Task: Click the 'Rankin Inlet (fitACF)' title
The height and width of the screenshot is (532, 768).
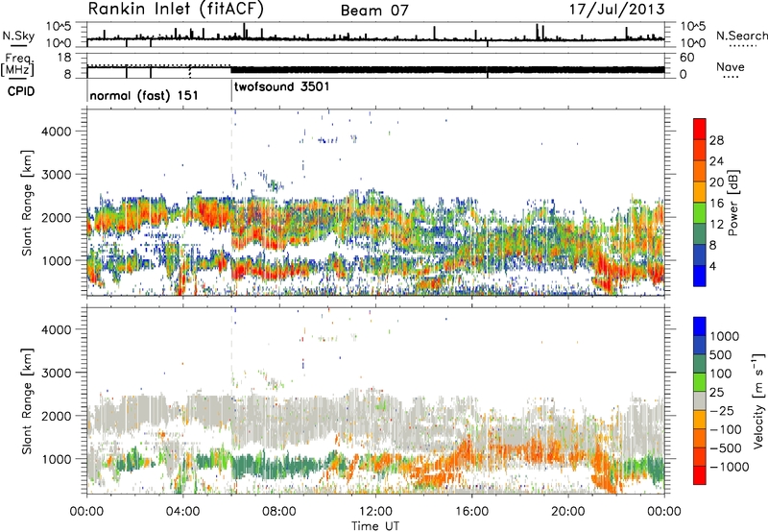Action: coord(176,10)
